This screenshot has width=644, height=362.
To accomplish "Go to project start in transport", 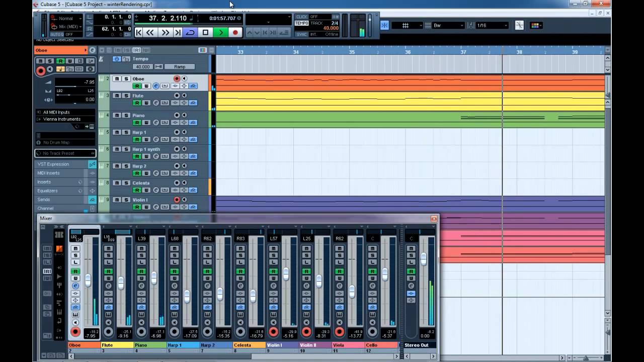I will tap(139, 32).
